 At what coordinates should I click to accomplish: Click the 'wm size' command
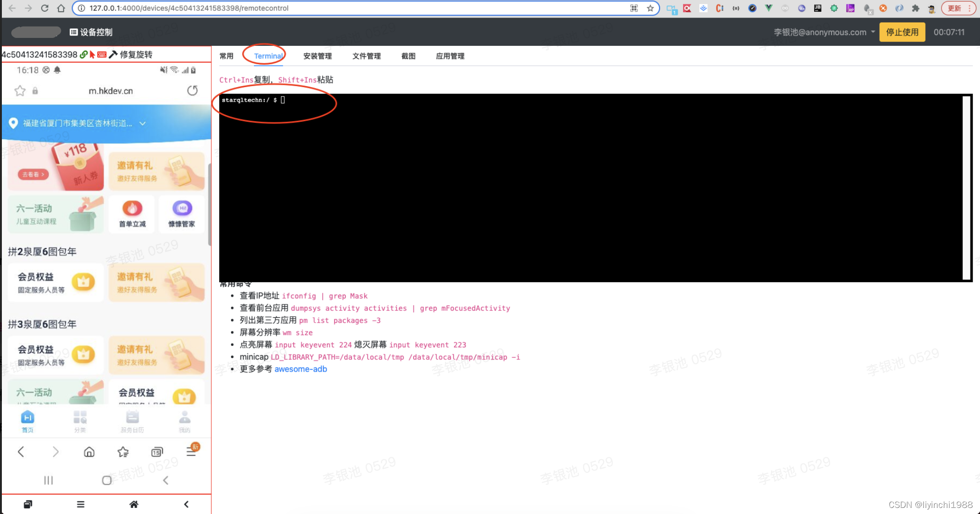[x=297, y=332]
